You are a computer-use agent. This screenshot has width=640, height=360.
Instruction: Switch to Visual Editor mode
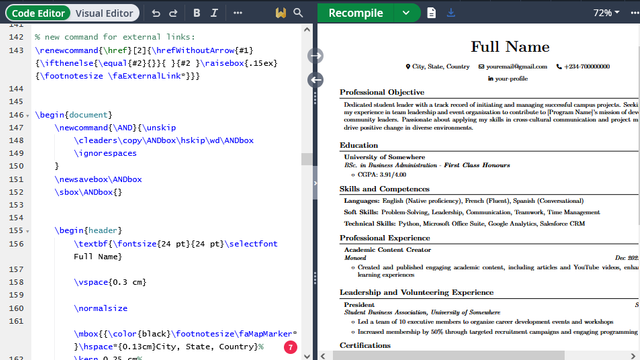104,13
